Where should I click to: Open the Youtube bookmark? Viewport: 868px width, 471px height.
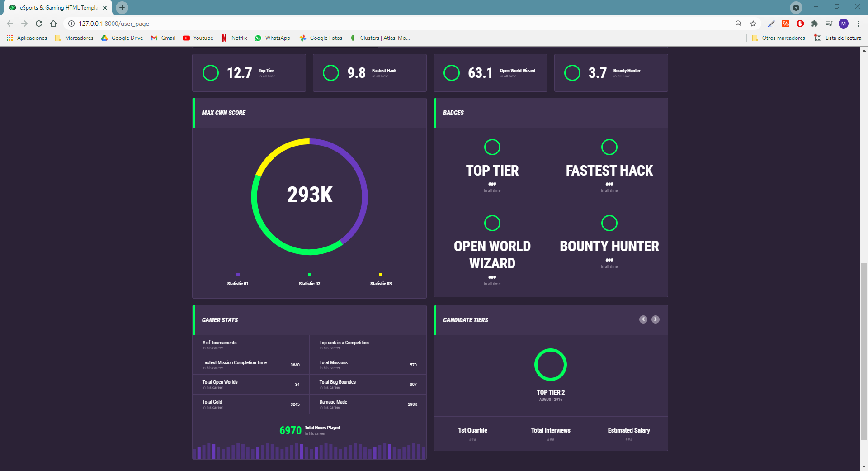pos(198,38)
